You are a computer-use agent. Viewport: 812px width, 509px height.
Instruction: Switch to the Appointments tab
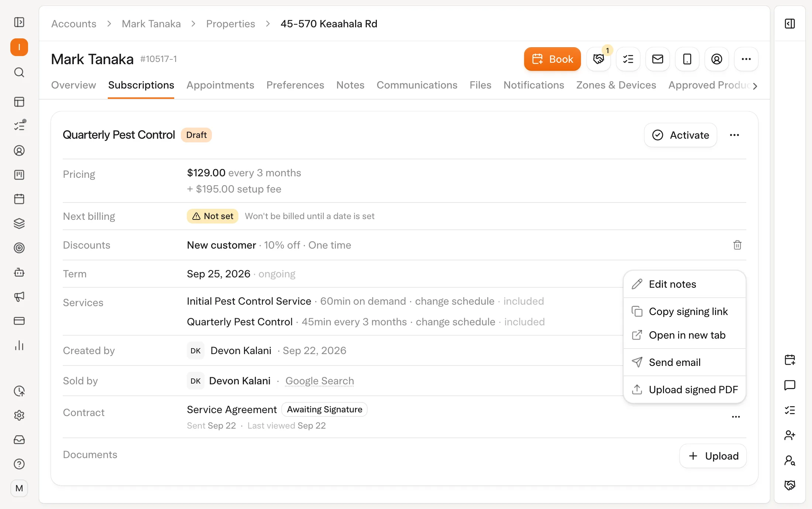click(x=220, y=85)
